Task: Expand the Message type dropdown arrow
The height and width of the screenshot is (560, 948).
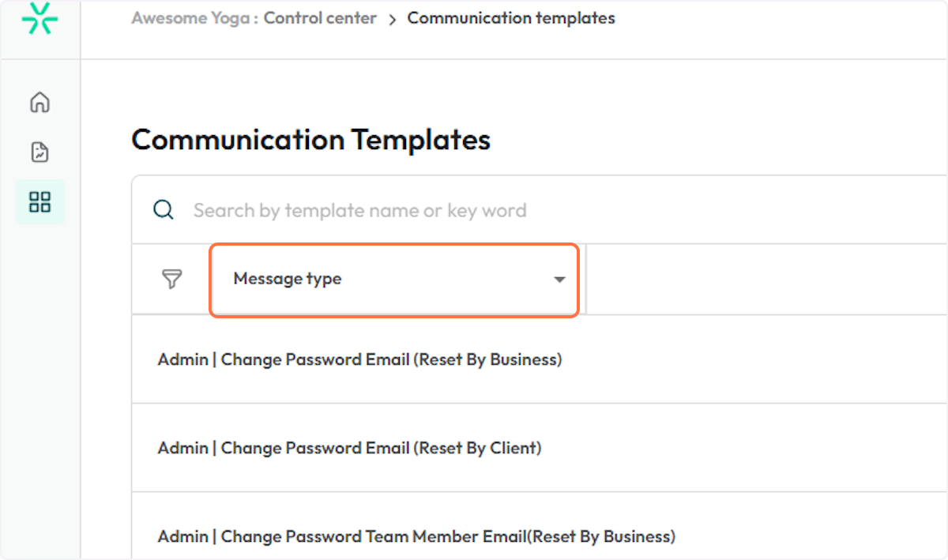Action: click(x=559, y=280)
